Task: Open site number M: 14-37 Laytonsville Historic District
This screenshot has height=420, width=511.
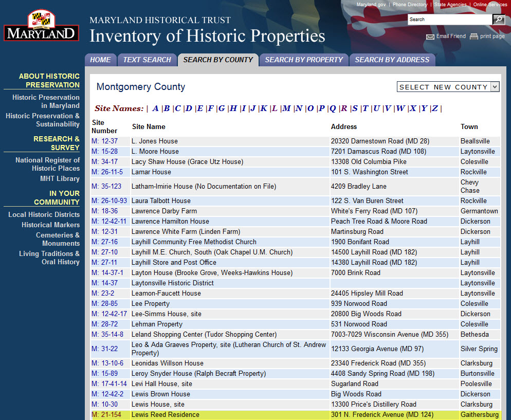Action: (x=104, y=283)
